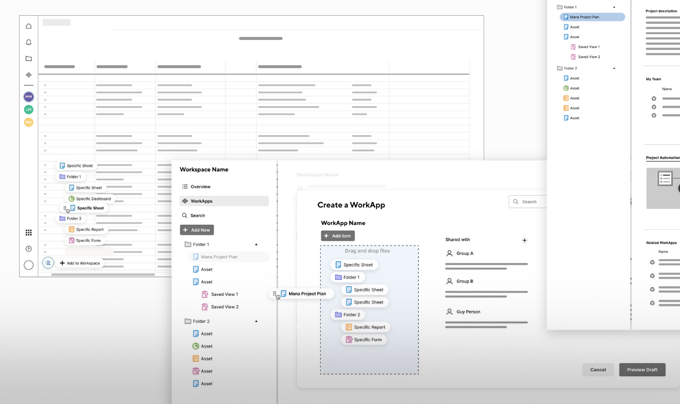Click the Cancel button
The height and width of the screenshot is (404, 680).
click(x=598, y=370)
